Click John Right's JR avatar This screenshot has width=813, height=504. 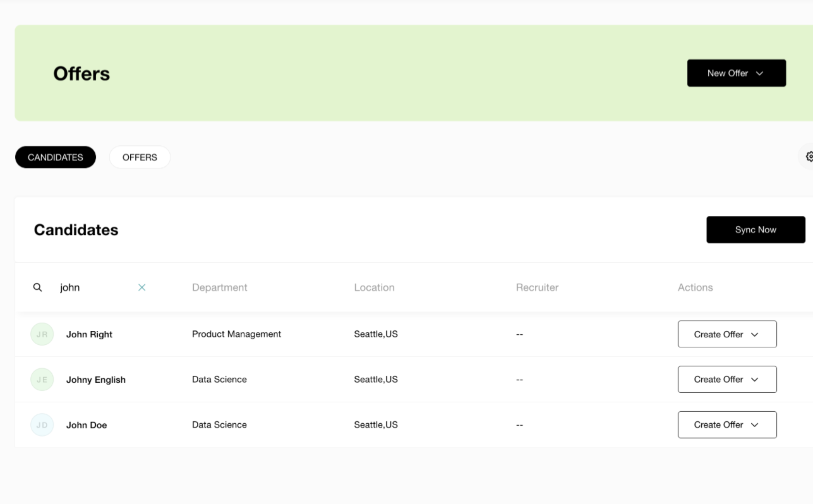point(42,334)
